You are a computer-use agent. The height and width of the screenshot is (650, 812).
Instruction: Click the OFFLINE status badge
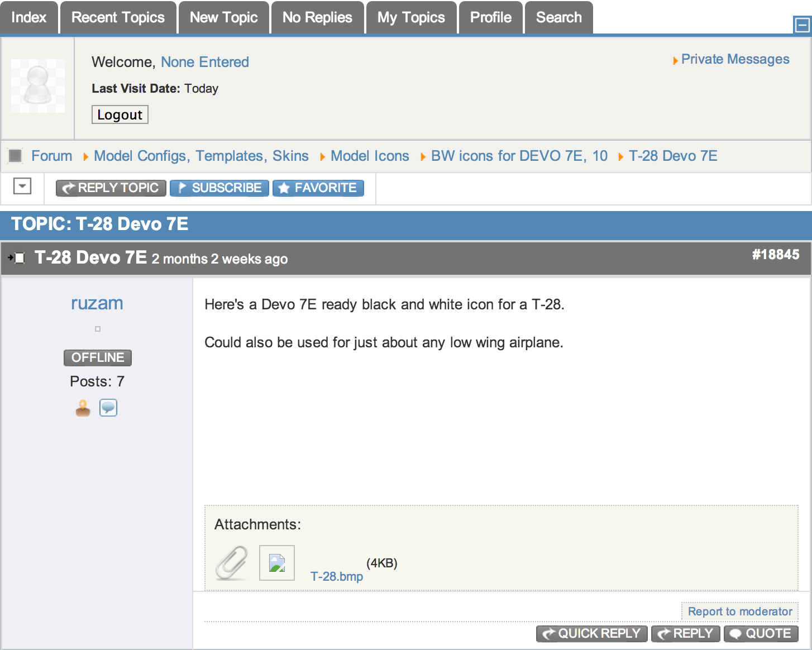tap(98, 357)
